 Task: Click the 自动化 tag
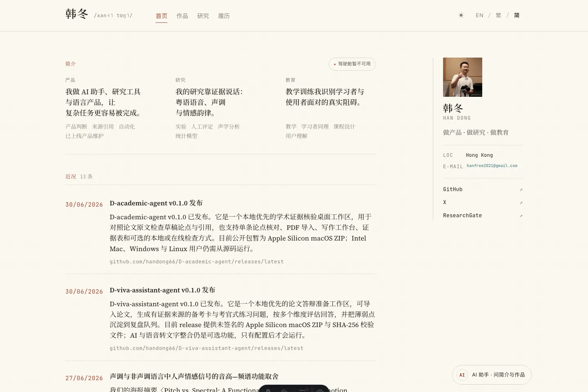[127, 127]
